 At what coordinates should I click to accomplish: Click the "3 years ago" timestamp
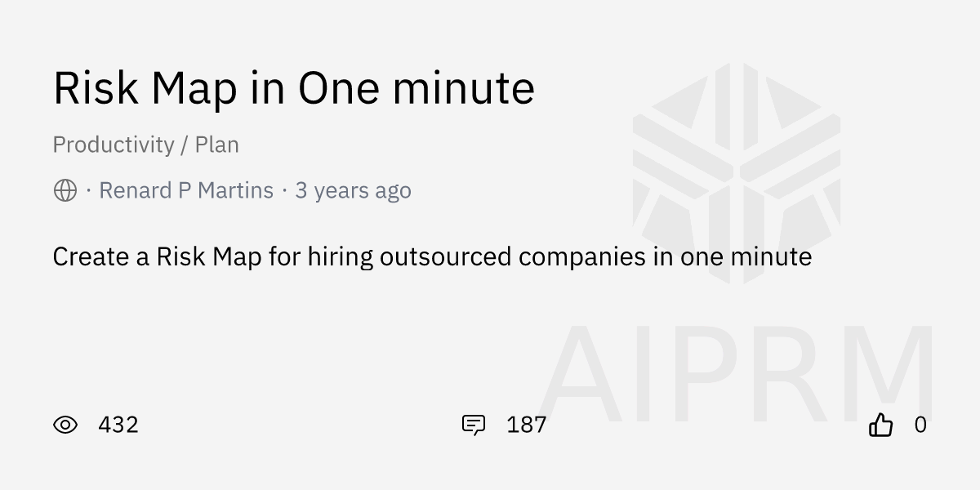pyautogui.click(x=353, y=190)
